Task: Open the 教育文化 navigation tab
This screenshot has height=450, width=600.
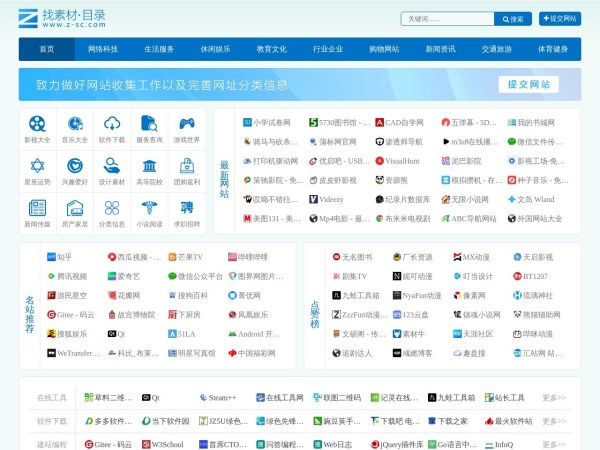Action: coord(272,49)
